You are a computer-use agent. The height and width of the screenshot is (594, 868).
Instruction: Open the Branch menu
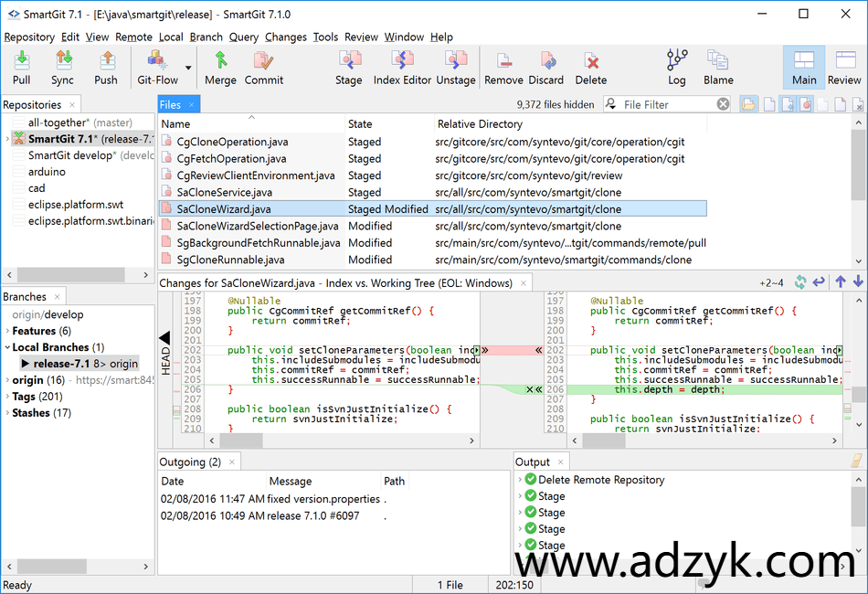tap(206, 37)
